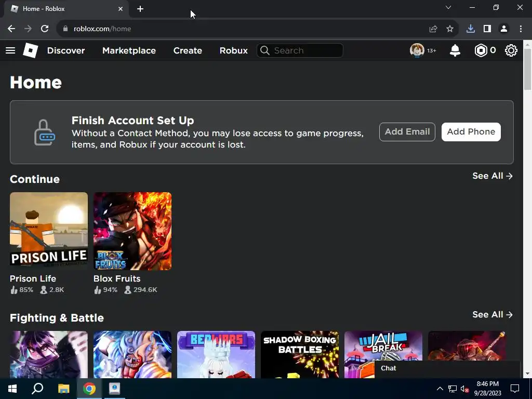Toggle the browser side panel

[487, 29]
